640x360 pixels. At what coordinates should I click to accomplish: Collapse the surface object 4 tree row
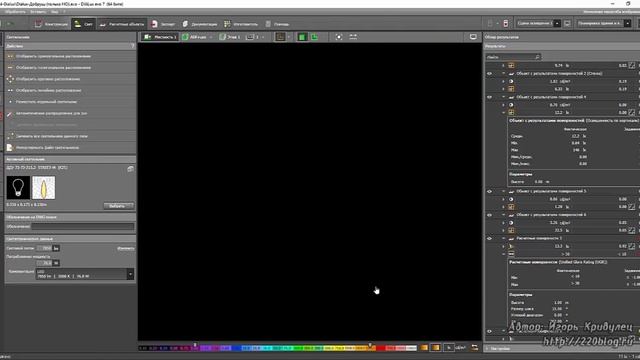coord(504,98)
